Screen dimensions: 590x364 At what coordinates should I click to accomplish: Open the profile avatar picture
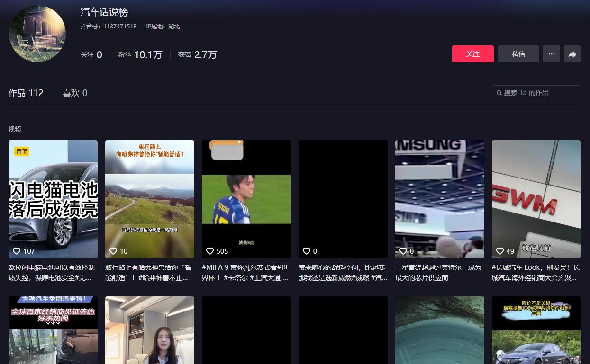[37, 34]
